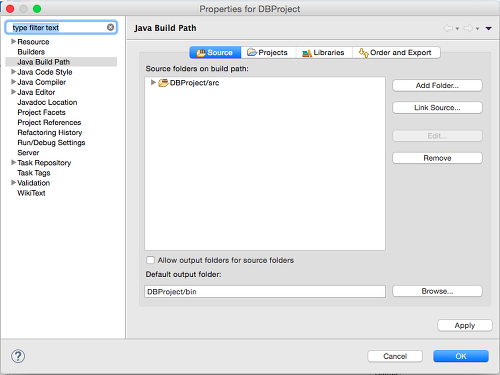Image resolution: width=500 pixels, height=375 pixels.
Task: Select Project References in the tree
Action: tap(49, 122)
